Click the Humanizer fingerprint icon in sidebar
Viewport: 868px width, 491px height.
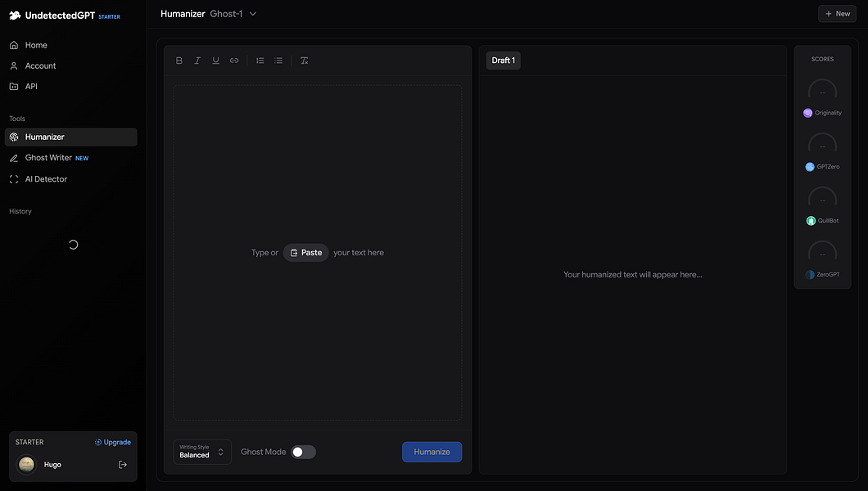click(14, 137)
